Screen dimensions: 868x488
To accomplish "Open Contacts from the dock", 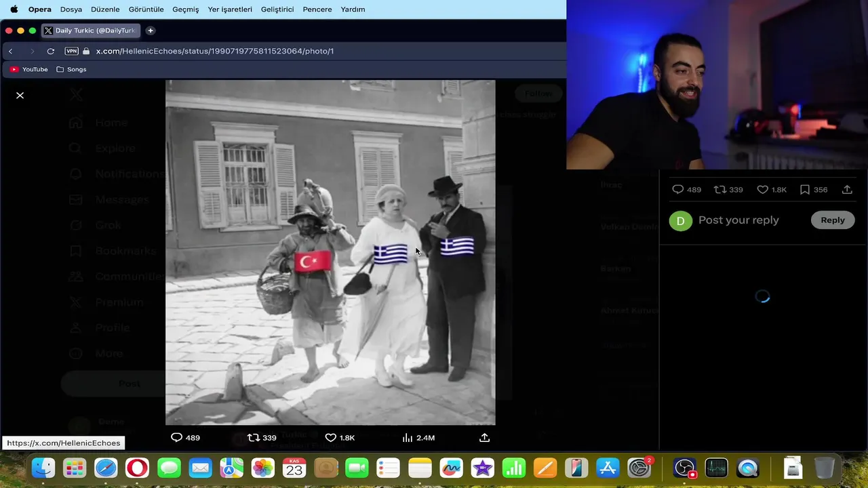I will pyautogui.click(x=325, y=468).
